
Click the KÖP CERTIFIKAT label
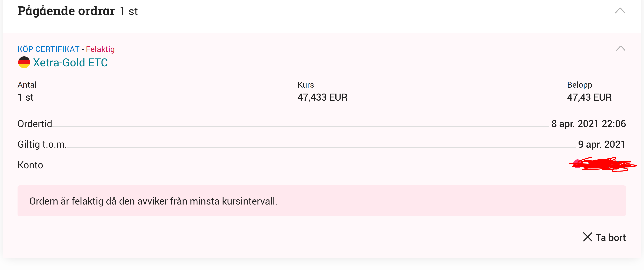[48, 49]
